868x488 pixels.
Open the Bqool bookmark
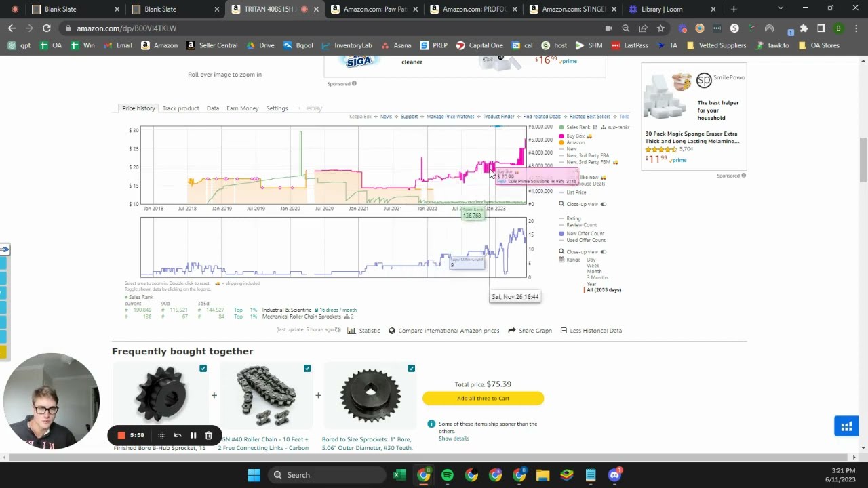(298, 45)
